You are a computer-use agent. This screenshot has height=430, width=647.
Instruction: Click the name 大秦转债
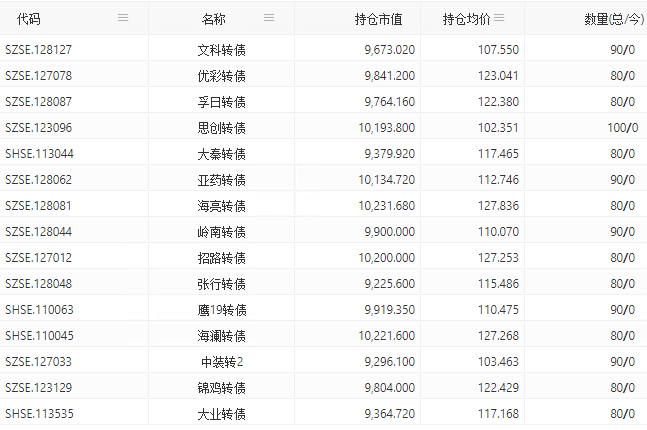pos(222,154)
